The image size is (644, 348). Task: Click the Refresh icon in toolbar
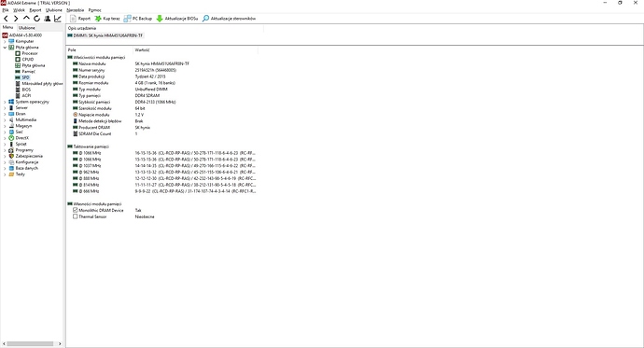[x=36, y=19]
